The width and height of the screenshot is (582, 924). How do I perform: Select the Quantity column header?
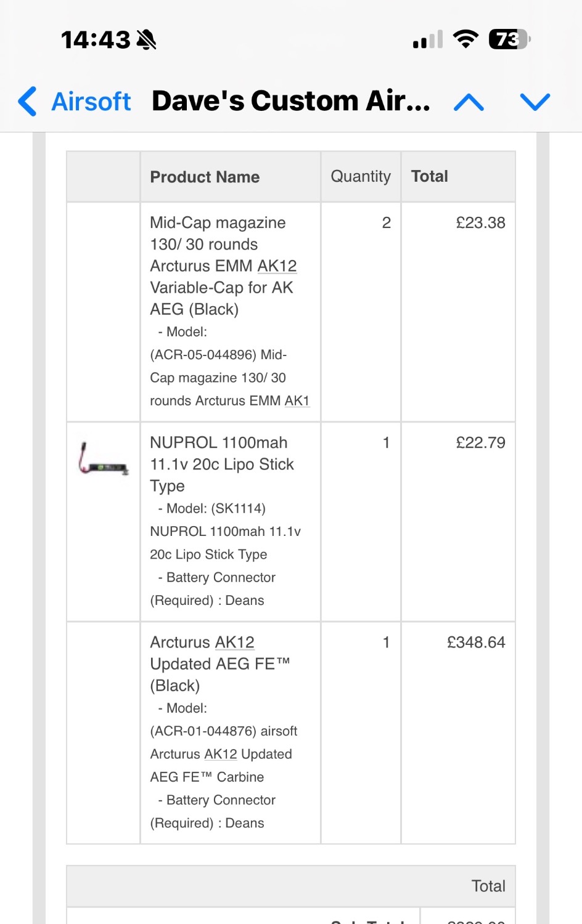click(x=361, y=177)
